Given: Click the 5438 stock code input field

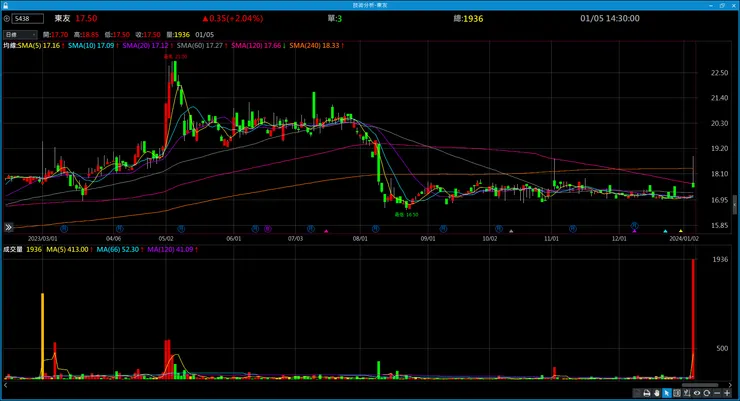Looking at the screenshot, I should 28,19.
